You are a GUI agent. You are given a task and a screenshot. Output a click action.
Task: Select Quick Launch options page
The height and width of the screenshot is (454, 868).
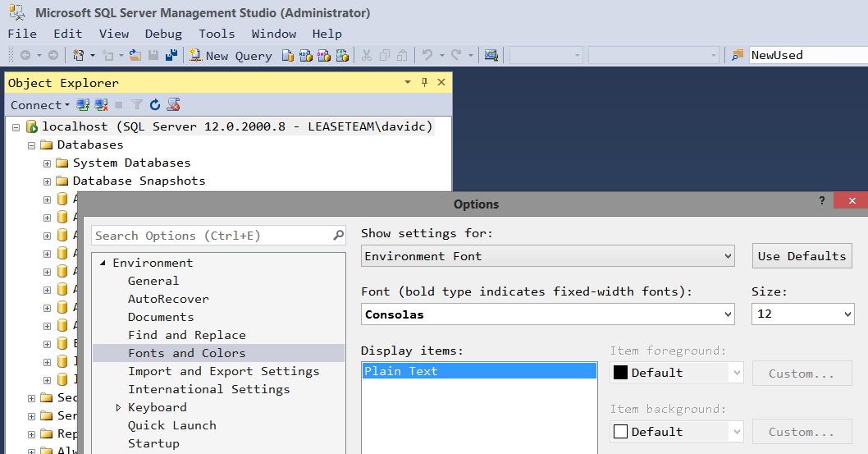point(171,425)
